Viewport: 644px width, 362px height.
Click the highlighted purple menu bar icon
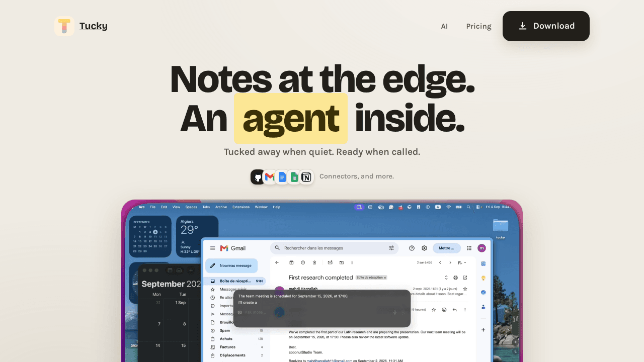click(x=359, y=207)
